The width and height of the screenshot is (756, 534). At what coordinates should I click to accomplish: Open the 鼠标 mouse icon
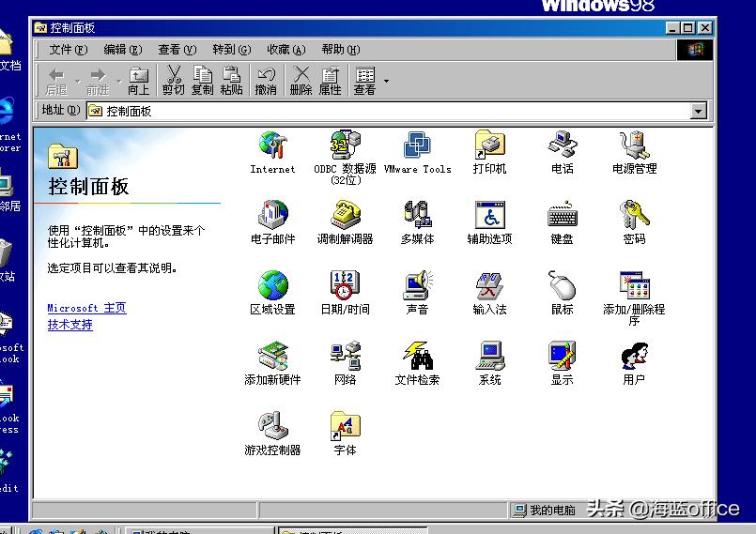click(x=563, y=293)
